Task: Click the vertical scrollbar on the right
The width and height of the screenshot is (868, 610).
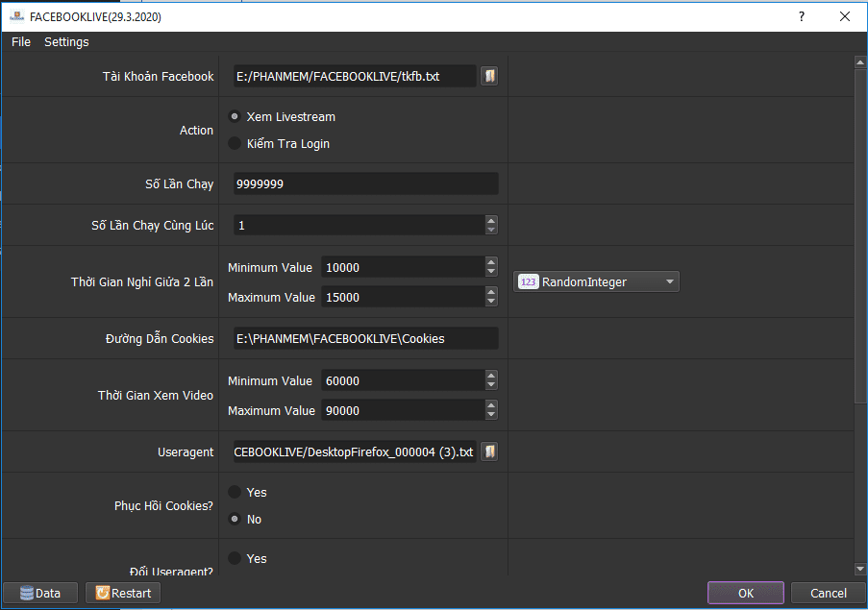Action: click(x=859, y=288)
